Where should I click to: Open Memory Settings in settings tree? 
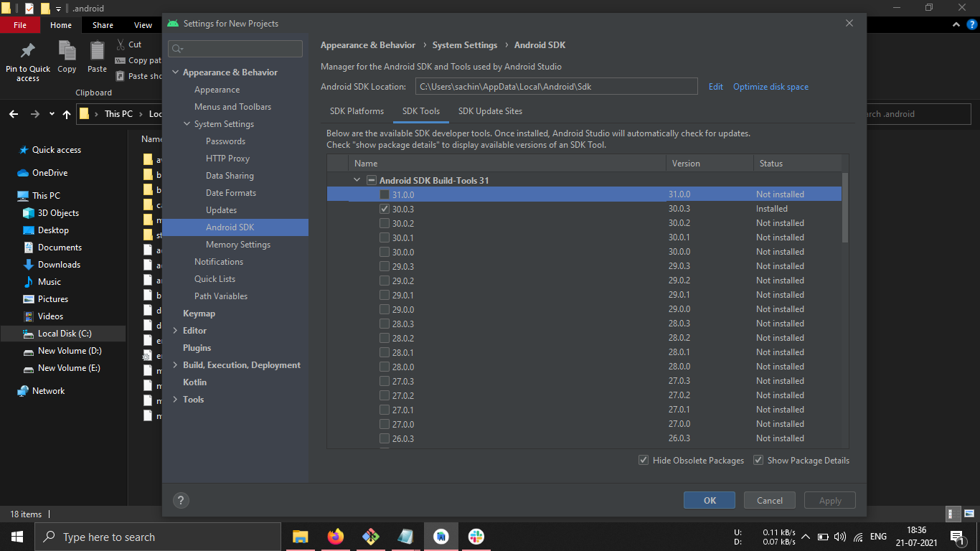pos(238,245)
